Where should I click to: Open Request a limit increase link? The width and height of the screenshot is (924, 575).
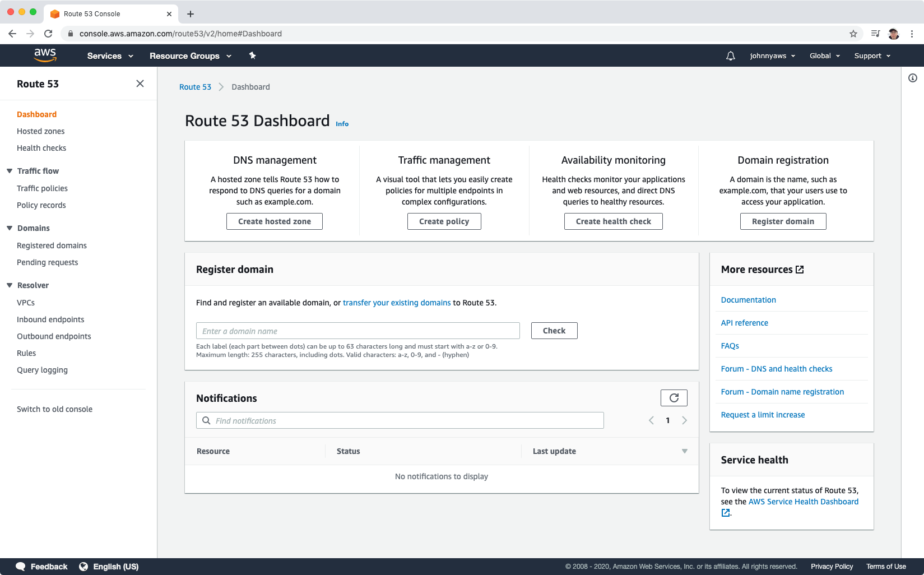pyautogui.click(x=763, y=415)
